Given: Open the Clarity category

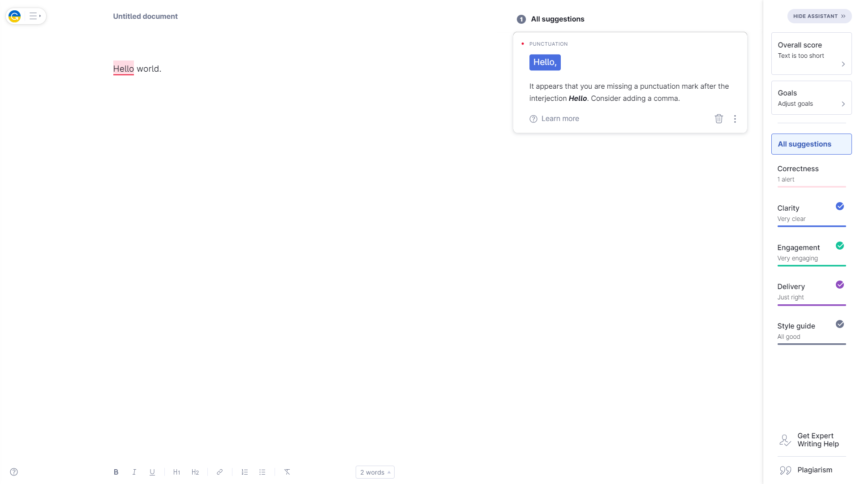Looking at the screenshot, I should pyautogui.click(x=811, y=213).
